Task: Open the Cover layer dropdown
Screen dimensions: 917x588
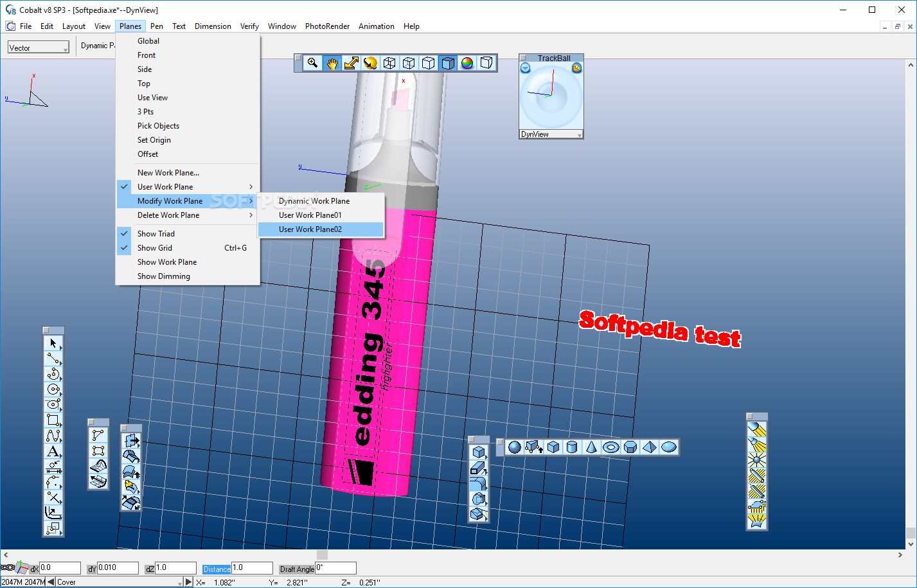Action: point(120,582)
